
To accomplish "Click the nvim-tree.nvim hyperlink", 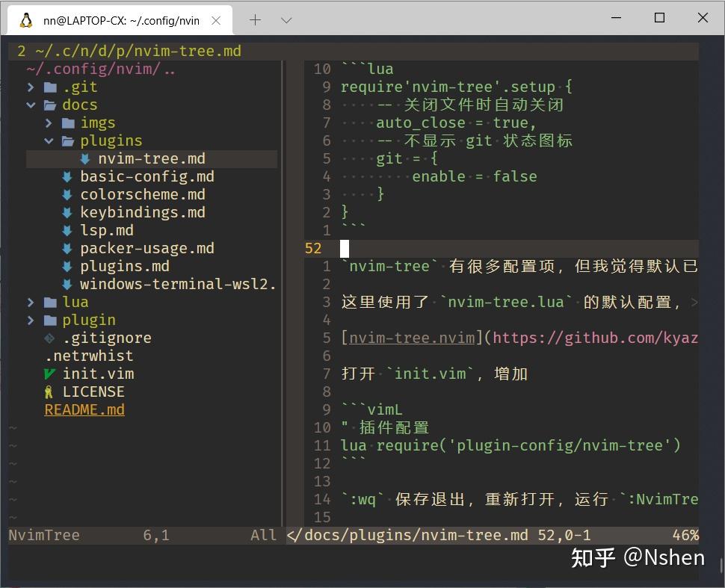I will coord(410,338).
